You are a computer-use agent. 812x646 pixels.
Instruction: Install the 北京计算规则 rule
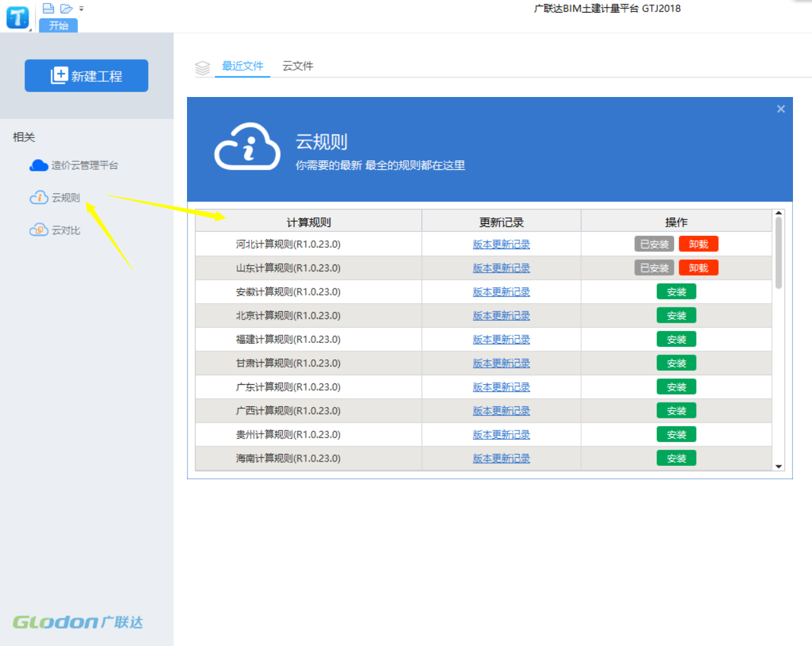pyautogui.click(x=676, y=316)
